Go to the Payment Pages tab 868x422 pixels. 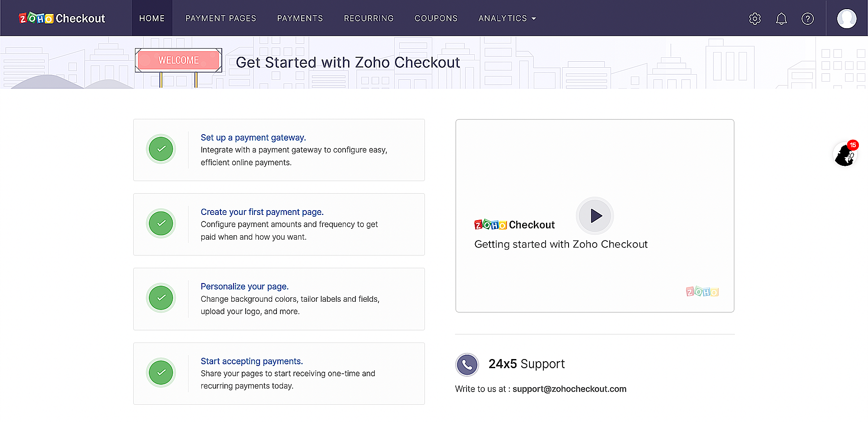(x=220, y=18)
